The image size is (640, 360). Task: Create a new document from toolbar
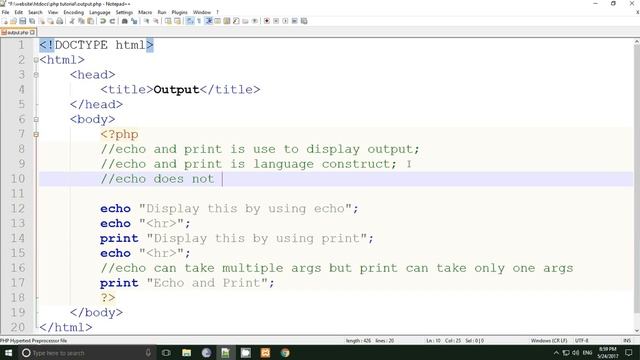click(x=4, y=21)
